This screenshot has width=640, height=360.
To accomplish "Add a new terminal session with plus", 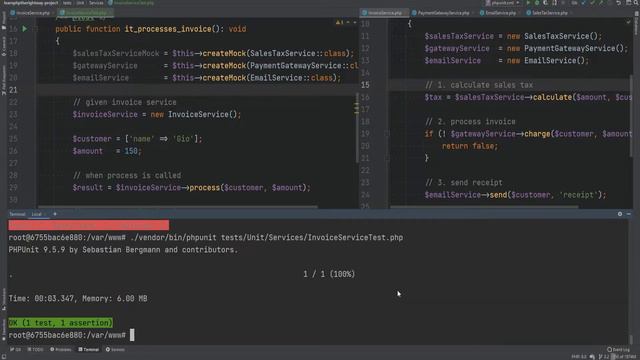I will [x=55, y=214].
